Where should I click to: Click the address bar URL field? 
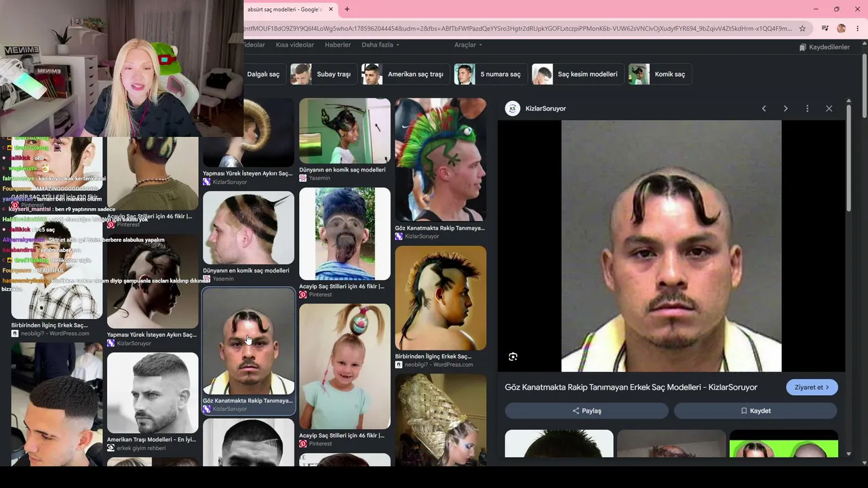click(519, 28)
